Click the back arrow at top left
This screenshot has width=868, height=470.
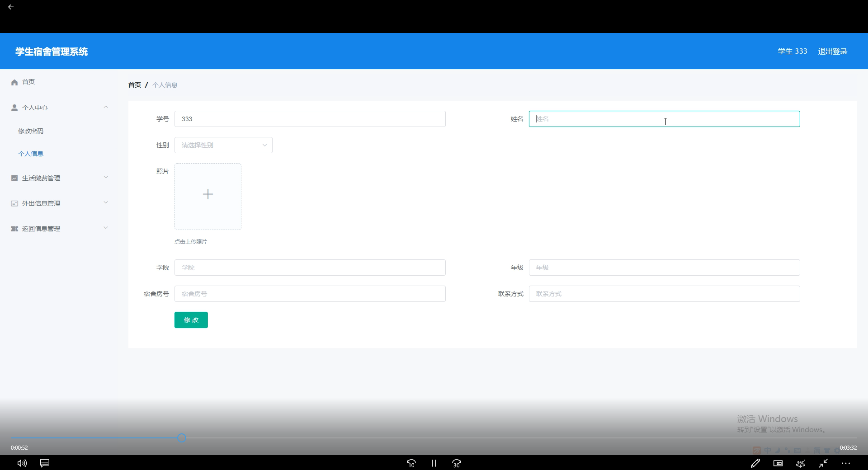[x=11, y=7]
